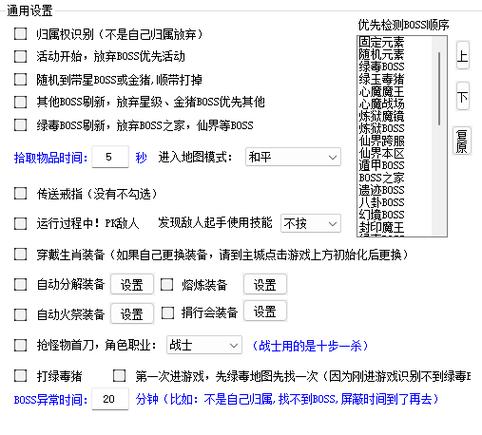The image size is (482, 435).
Task: Check 熔炼装备 checkbox
Action: [x=167, y=284]
